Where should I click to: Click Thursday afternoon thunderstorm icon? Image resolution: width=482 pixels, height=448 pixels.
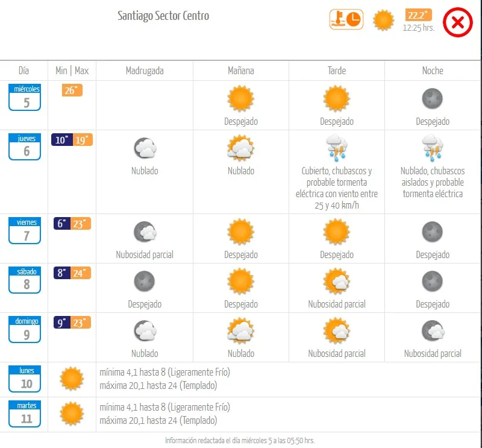click(337, 148)
